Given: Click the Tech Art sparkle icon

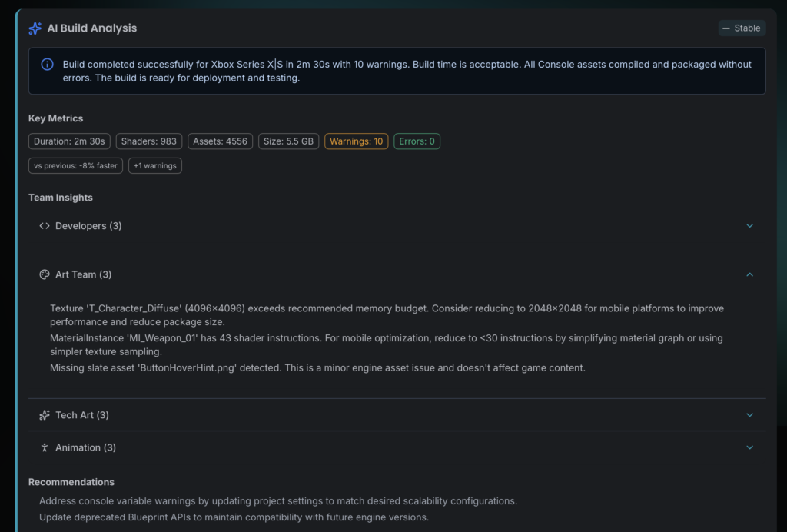Looking at the screenshot, I should (x=45, y=415).
